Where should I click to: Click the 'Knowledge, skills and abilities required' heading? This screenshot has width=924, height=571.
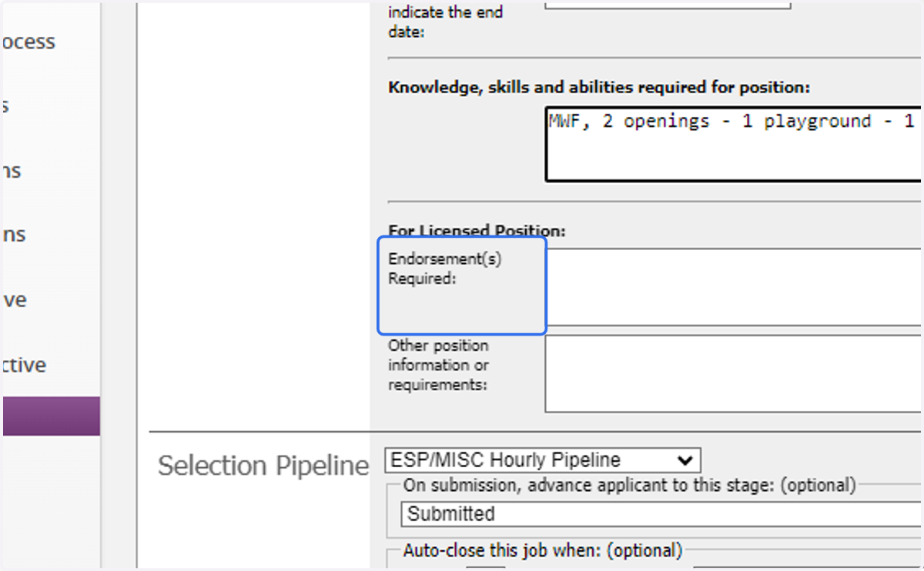(599, 88)
